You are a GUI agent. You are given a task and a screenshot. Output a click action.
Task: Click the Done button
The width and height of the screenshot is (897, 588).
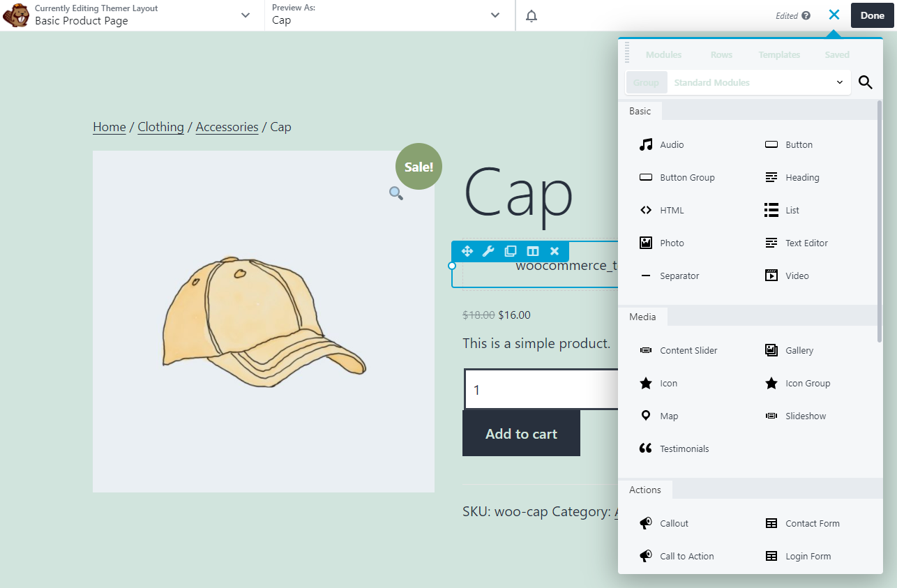coord(871,15)
